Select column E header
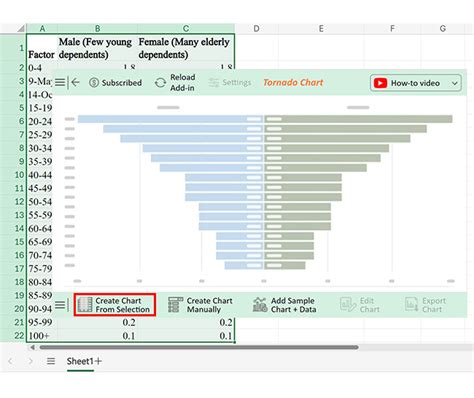 click(x=321, y=29)
